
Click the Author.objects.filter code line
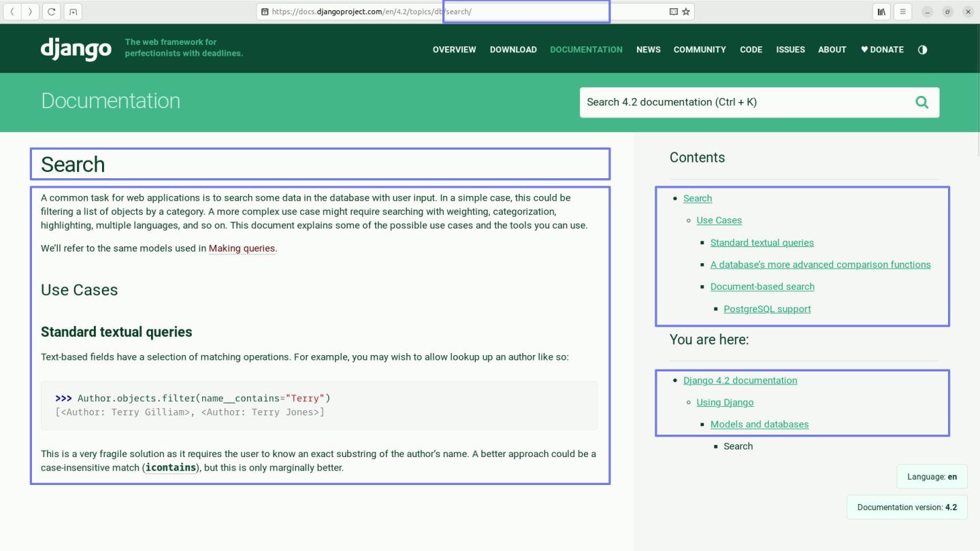[x=193, y=398]
